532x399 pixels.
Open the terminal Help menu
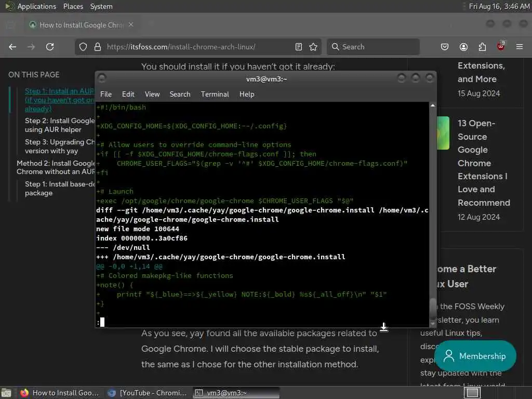pos(247,95)
